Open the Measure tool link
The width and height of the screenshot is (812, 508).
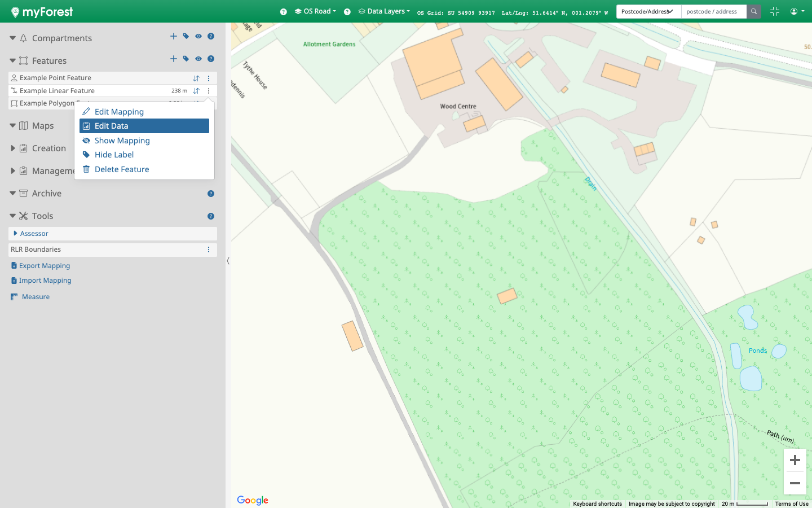point(36,297)
